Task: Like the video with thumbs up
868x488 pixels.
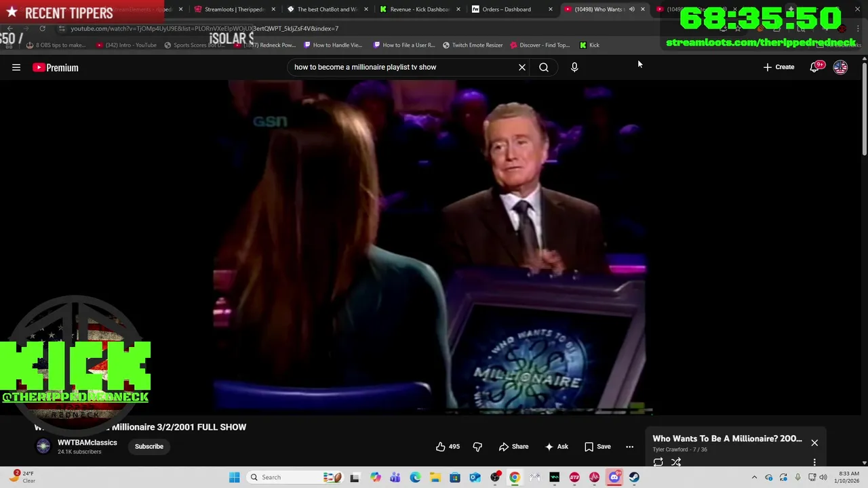Action: tap(448, 447)
